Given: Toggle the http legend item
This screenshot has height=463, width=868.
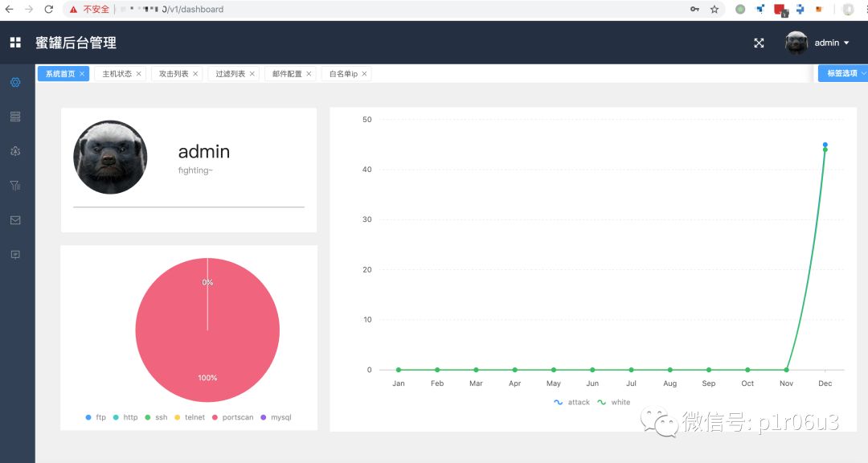Looking at the screenshot, I should (125, 417).
